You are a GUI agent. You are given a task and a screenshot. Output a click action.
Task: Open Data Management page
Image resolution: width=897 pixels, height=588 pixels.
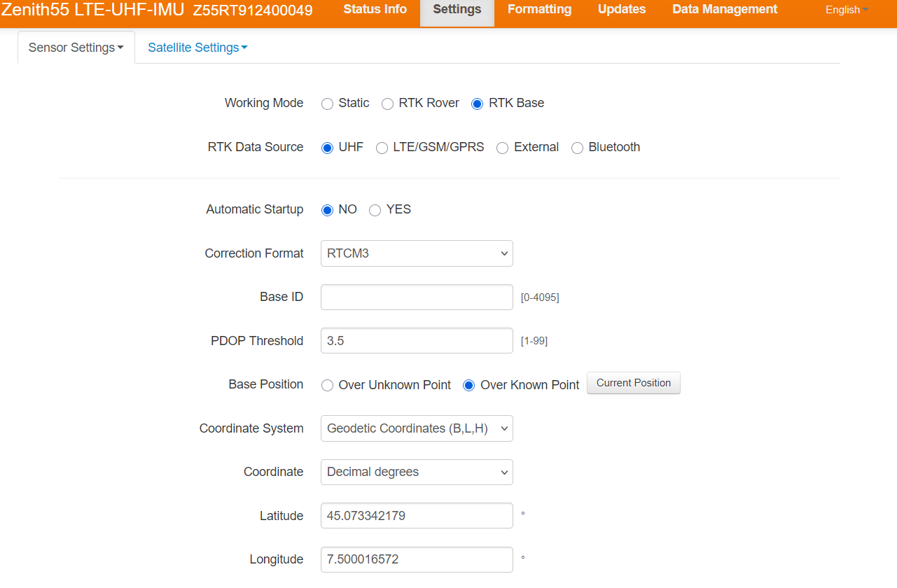pyautogui.click(x=725, y=10)
